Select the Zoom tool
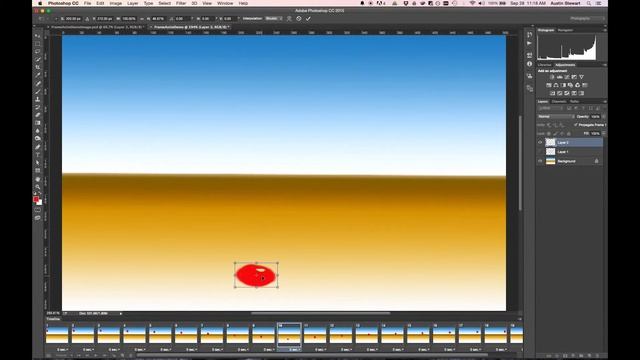Image resolution: width=640 pixels, height=360 pixels. (x=38, y=187)
